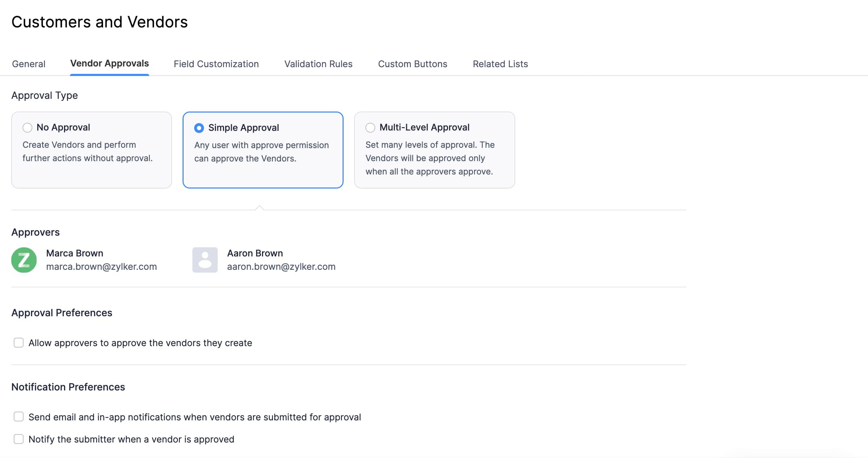The width and height of the screenshot is (868, 458).
Task: Open the Field Customization tab
Action: 216,64
